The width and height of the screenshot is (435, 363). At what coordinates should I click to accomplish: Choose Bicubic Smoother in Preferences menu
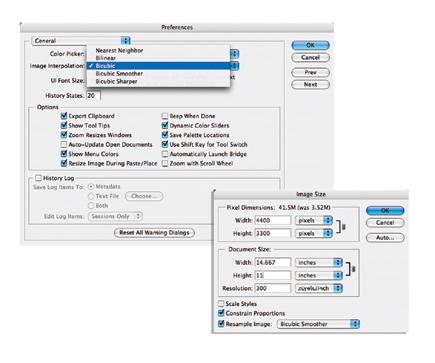158,73
